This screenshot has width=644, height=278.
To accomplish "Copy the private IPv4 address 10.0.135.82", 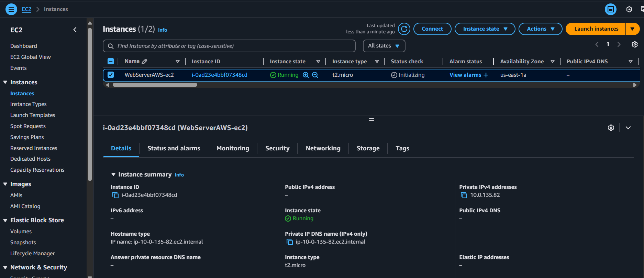I will 464,195.
